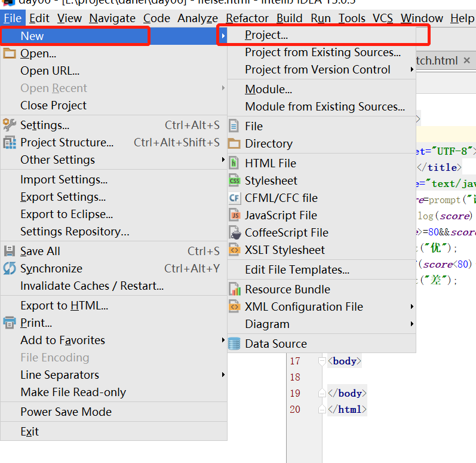Toggle Power Save Mode

pos(114,412)
